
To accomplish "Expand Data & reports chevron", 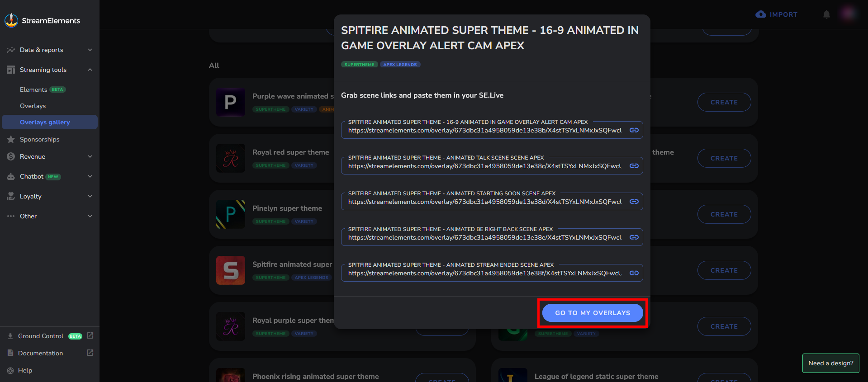I will [90, 50].
